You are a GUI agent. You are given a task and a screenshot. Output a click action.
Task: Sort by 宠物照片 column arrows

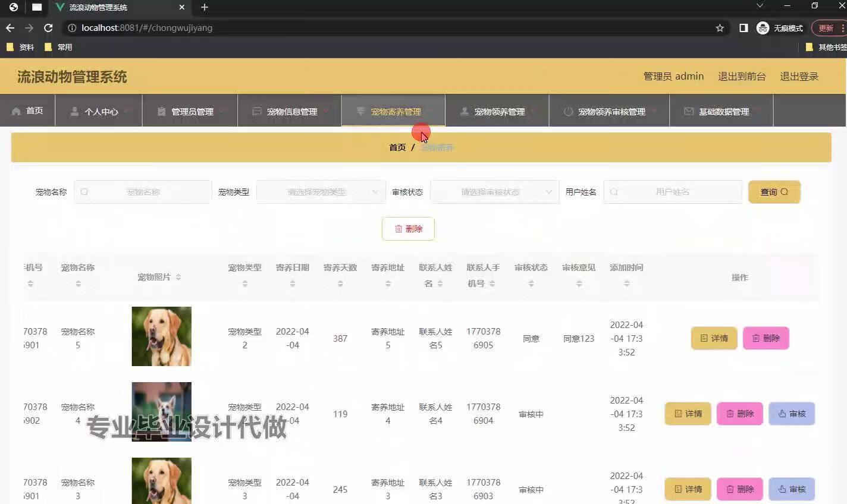178,277
